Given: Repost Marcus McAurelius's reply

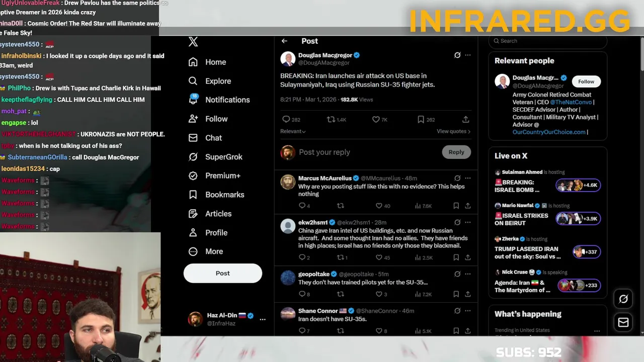Looking at the screenshot, I should (x=341, y=206).
